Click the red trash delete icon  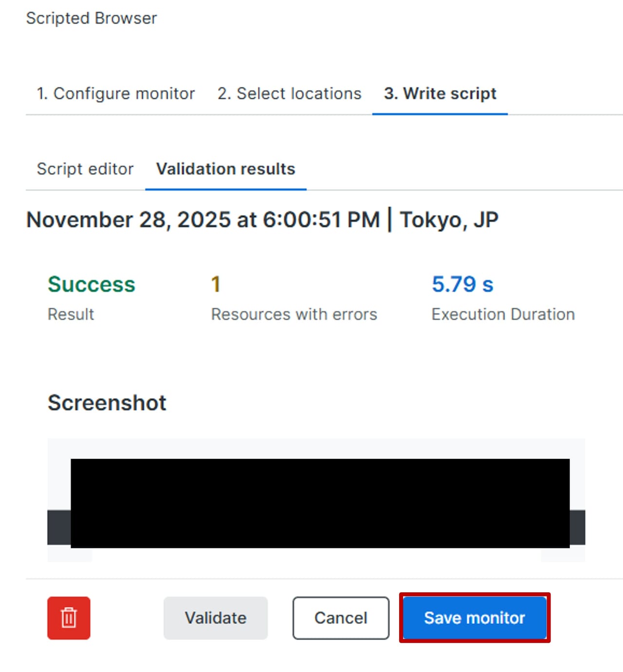click(69, 617)
